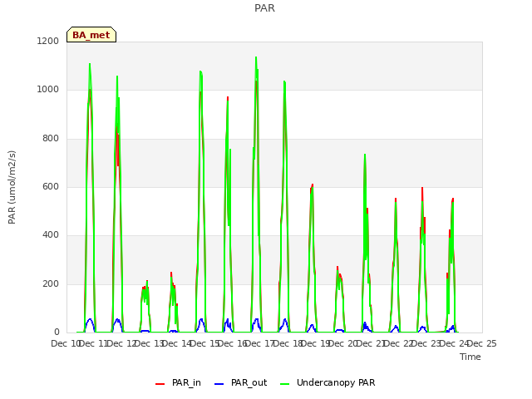This screenshot has height=399, width=532.
Task: Click the Dec 20 x-axis tick label
Action: (343, 343)
